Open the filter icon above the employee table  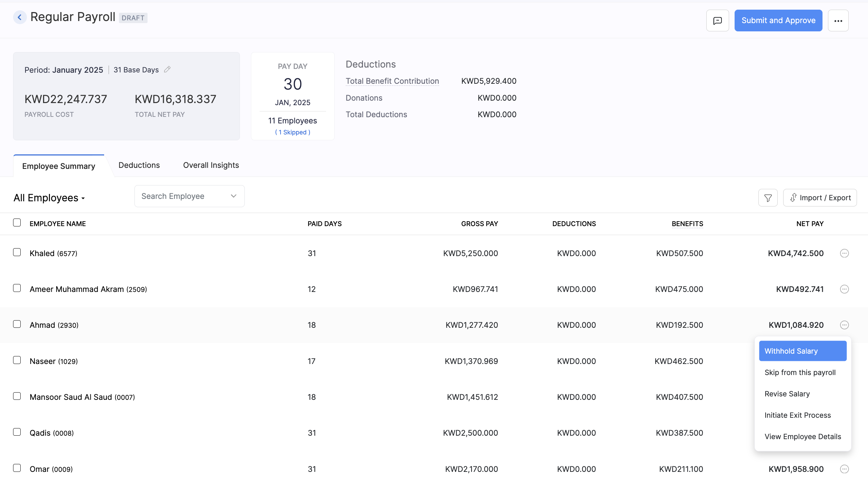click(768, 198)
